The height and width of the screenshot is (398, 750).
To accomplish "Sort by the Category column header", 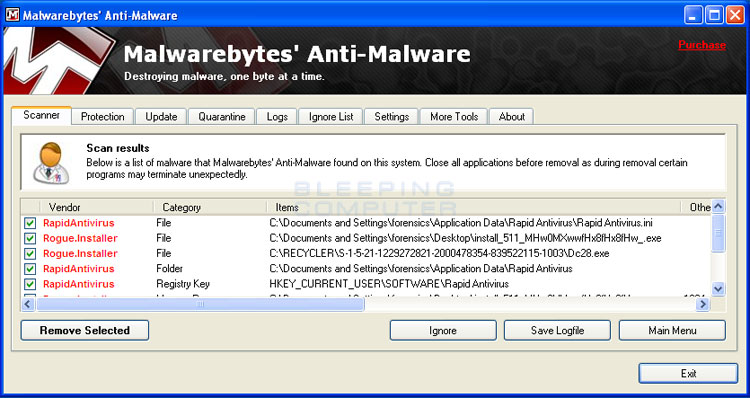I will [210, 207].
